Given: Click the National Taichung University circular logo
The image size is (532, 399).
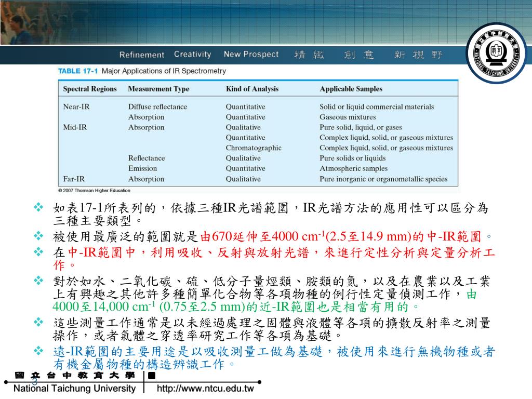Looking at the screenshot, I should [x=496, y=54].
